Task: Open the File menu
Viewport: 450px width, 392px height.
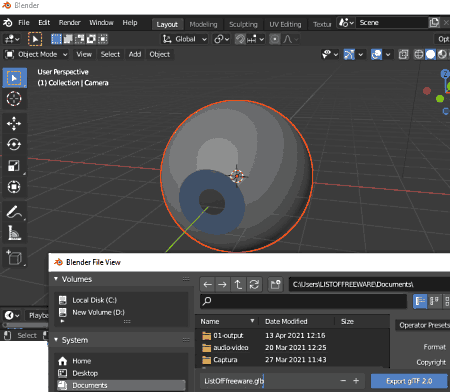Action: [24, 23]
